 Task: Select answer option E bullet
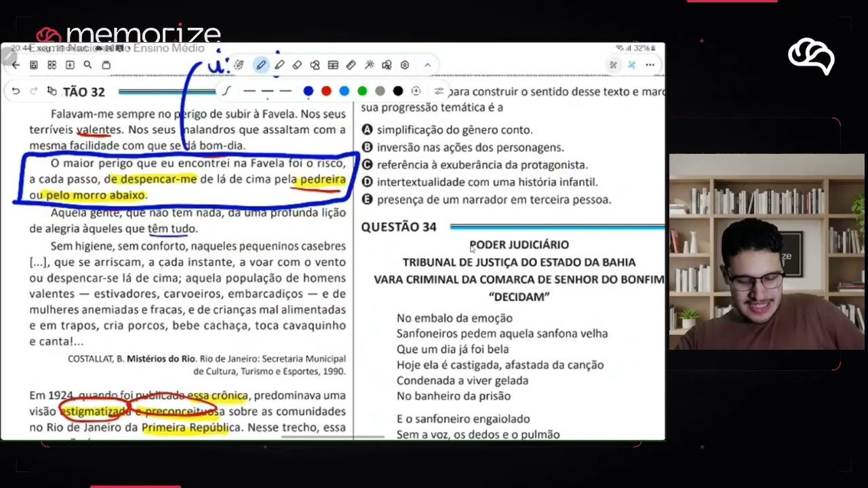367,199
